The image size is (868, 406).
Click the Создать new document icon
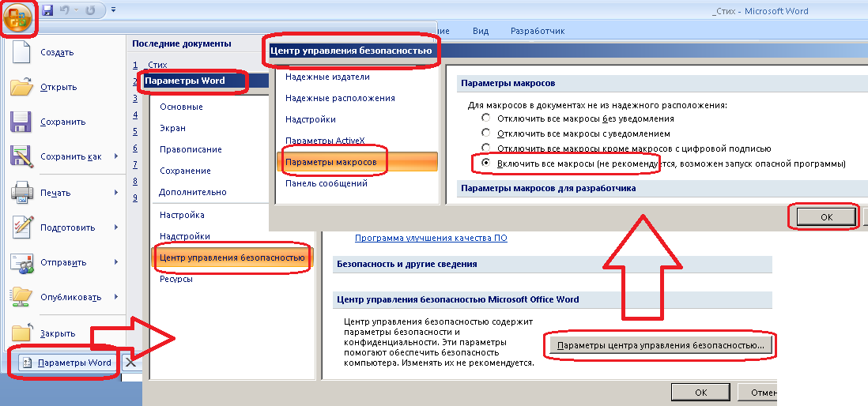pos(21,52)
